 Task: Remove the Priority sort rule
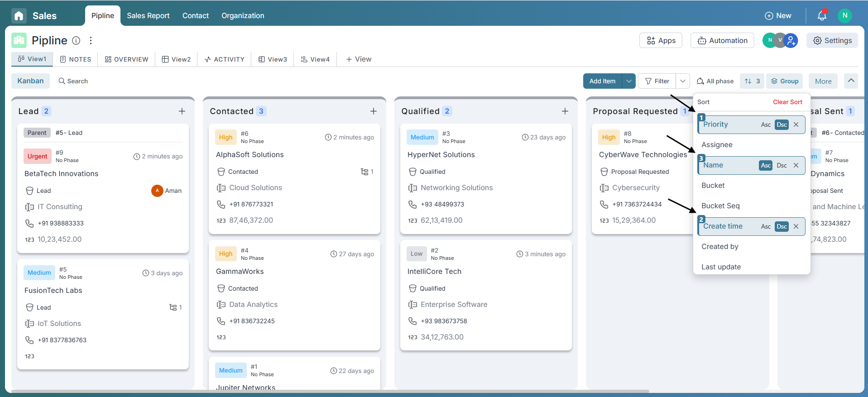coord(796,124)
